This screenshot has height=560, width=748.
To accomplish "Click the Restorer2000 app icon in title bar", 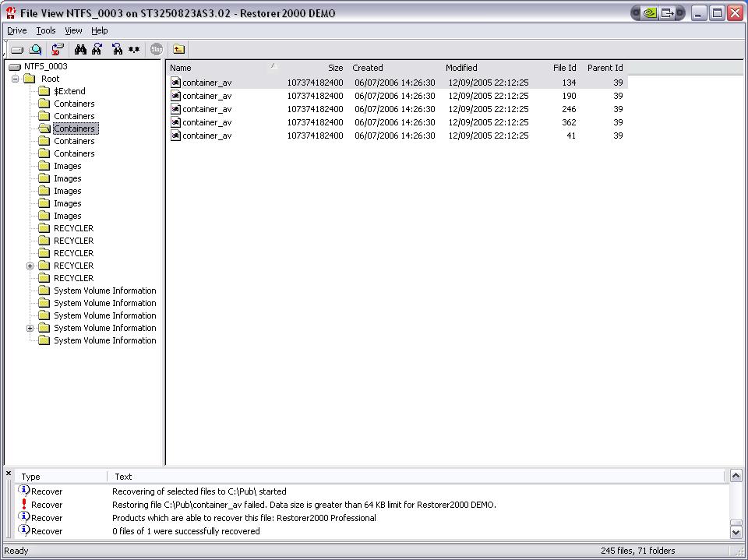I will [11, 13].
